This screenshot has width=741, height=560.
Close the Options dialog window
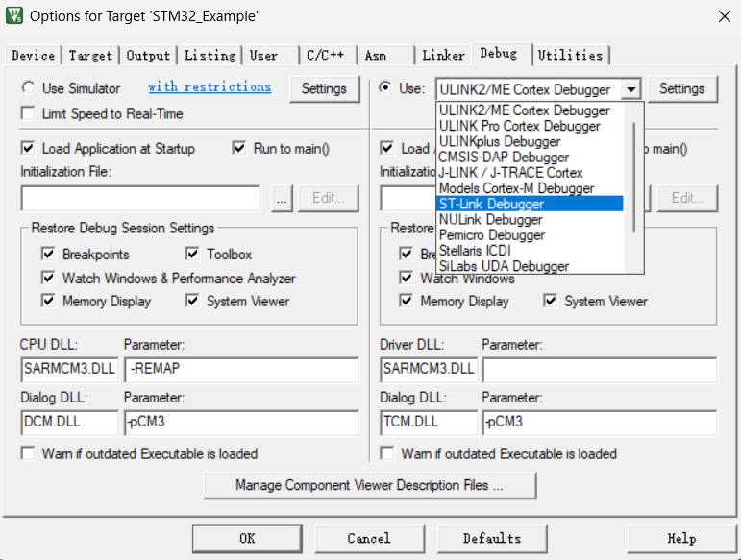pos(724,16)
